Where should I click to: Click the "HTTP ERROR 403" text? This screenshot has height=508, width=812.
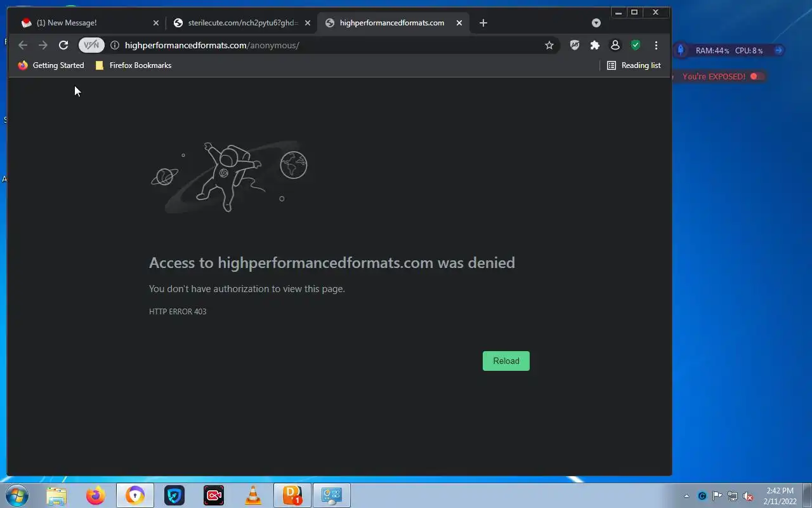[178, 312]
